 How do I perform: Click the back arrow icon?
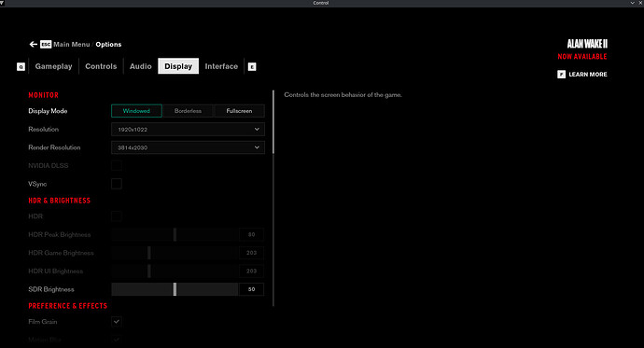[34, 45]
